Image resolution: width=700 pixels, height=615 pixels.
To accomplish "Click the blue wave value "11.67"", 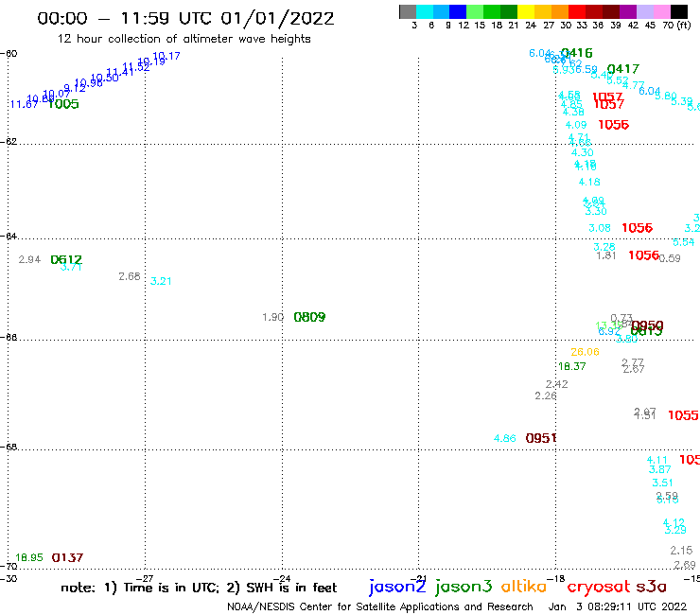I will (x=24, y=104).
